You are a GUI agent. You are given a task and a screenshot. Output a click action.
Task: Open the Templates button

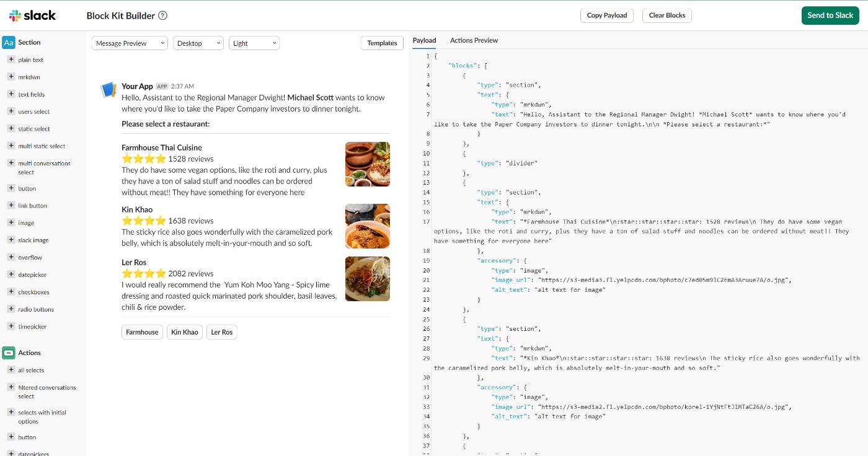point(382,43)
